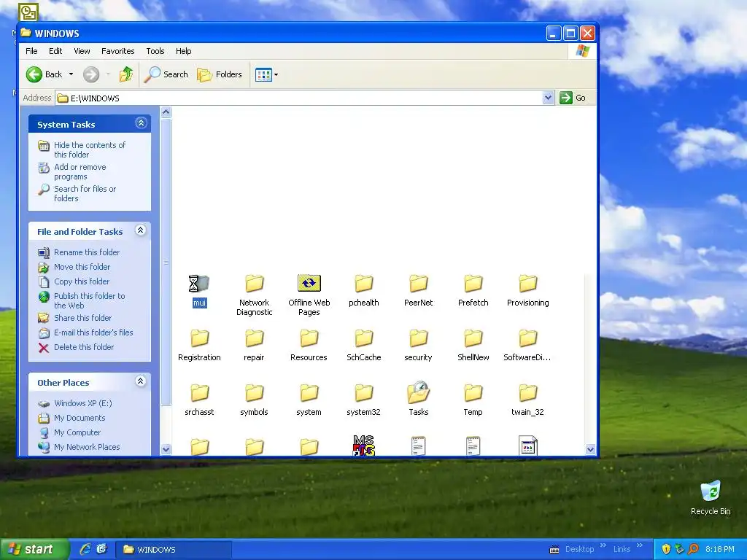This screenshot has width=747, height=560.
Task: Click Share this folder link
Action: coord(83,318)
